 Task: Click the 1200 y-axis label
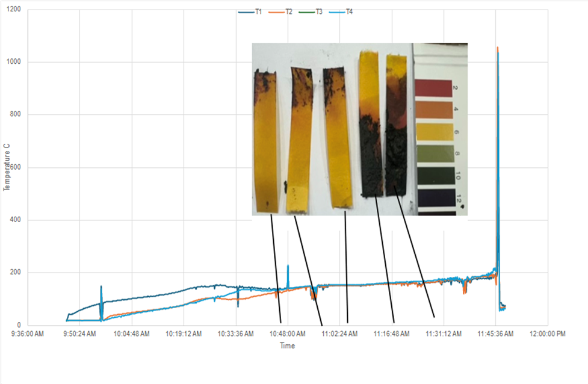click(14, 9)
